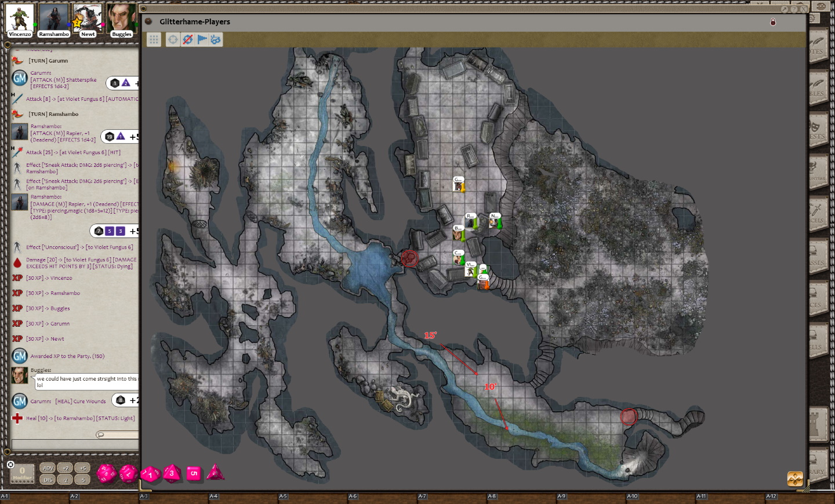Toggle the +2 modifier button
The image size is (835, 504).
[66, 468]
